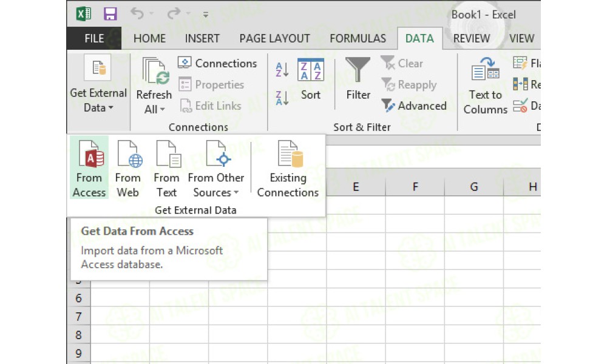Click the Clear filter icon

(x=387, y=62)
